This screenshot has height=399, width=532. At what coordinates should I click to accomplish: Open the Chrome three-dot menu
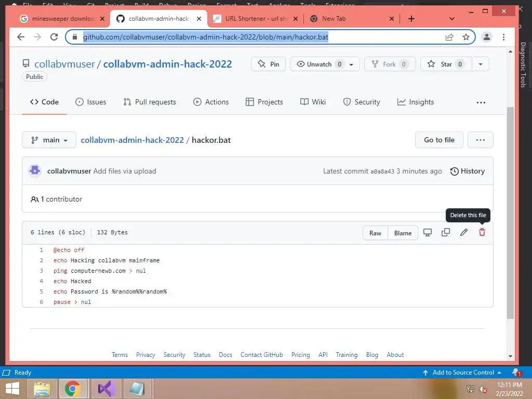pyautogui.click(x=503, y=37)
